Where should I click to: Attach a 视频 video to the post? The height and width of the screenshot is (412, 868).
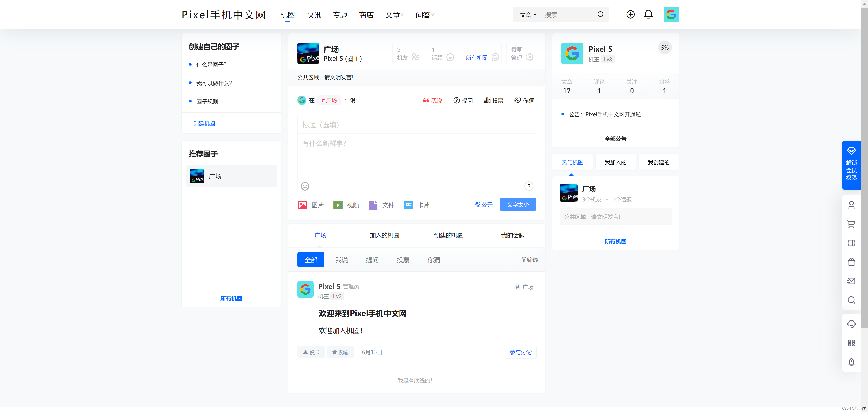[346, 205]
